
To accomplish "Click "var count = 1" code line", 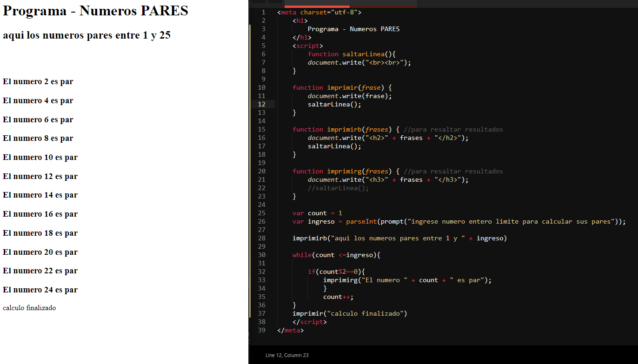I will (x=317, y=213).
